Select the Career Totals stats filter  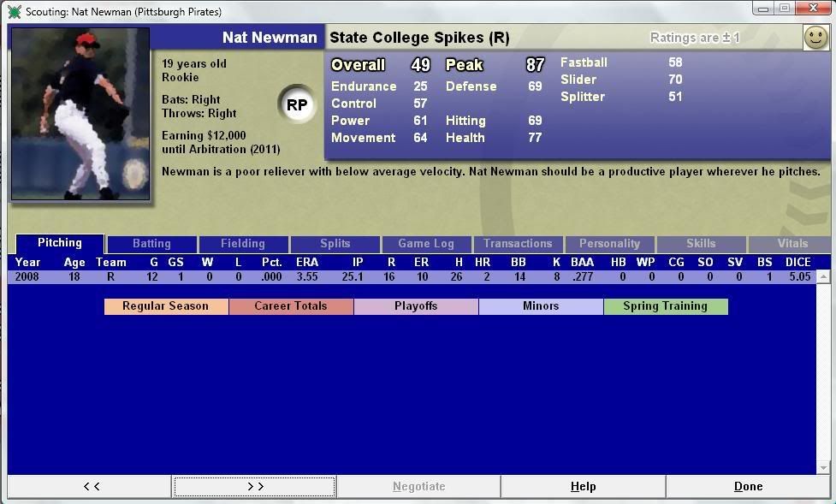pyautogui.click(x=291, y=306)
